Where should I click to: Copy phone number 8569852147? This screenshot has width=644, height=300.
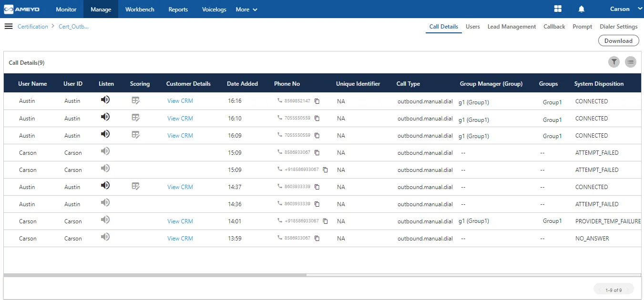317,101
